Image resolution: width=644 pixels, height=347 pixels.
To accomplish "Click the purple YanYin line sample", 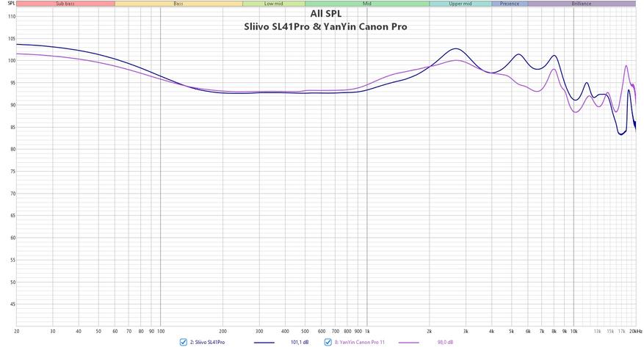I will (409, 343).
